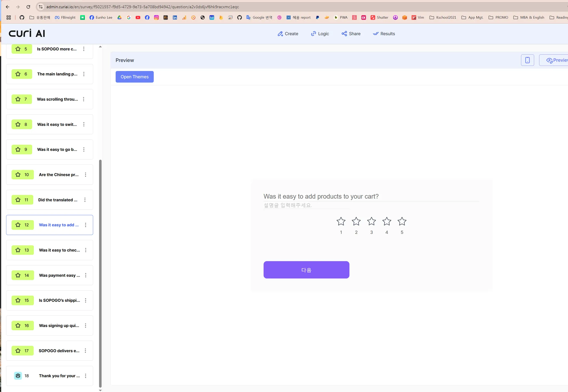Select the third star in the rating
The image size is (568, 392).
tap(371, 221)
